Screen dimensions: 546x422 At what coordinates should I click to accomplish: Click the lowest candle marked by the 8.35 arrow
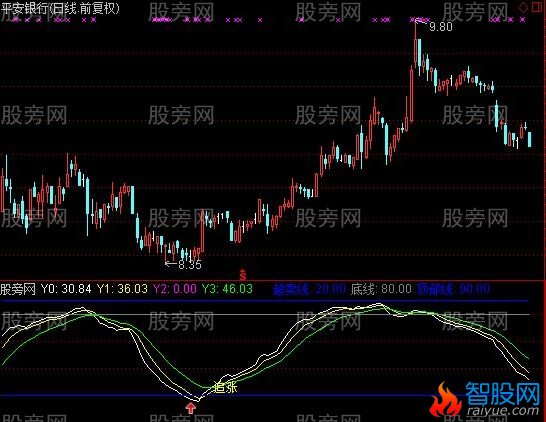click(x=166, y=253)
